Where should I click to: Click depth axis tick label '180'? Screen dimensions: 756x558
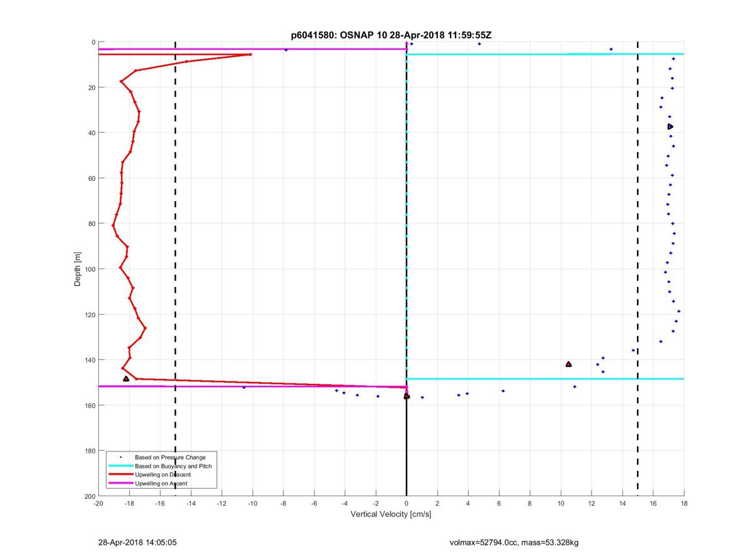pos(89,451)
